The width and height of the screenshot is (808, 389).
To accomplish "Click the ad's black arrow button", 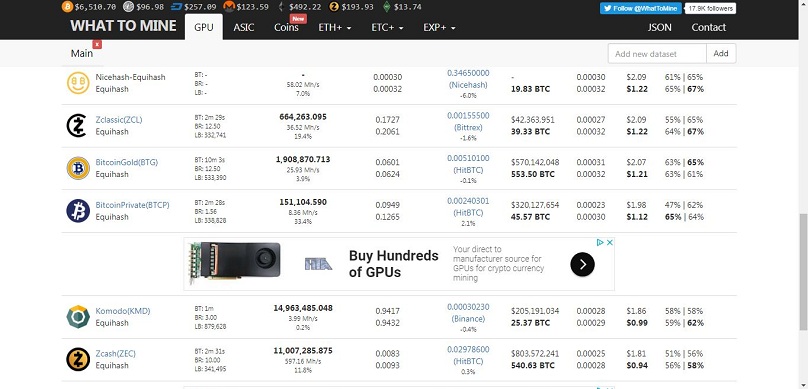I will [x=582, y=264].
